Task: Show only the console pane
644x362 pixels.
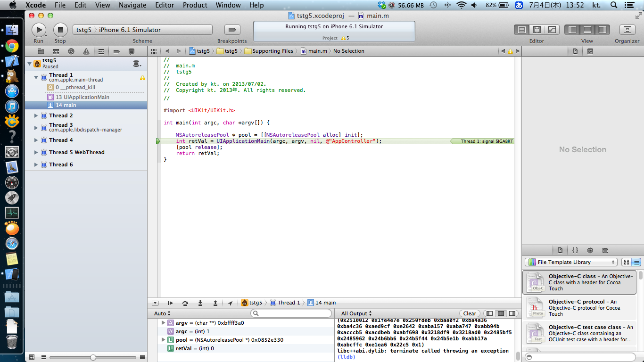Action: pyautogui.click(x=512, y=313)
